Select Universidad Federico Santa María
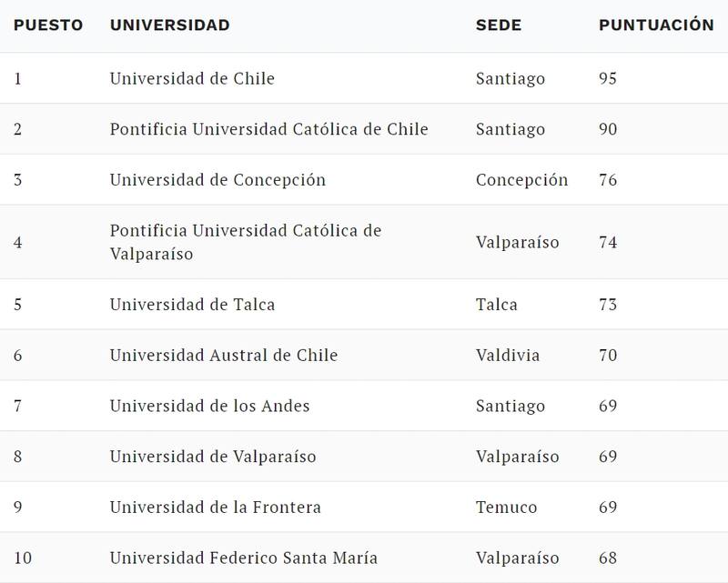The image size is (728, 583). 243,558
